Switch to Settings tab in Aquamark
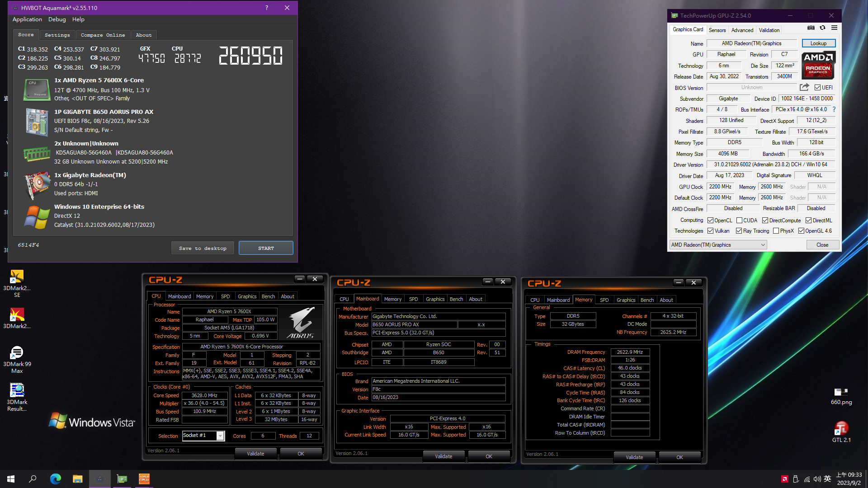This screenshot has height=488, width=868. (x=57, y=35)
